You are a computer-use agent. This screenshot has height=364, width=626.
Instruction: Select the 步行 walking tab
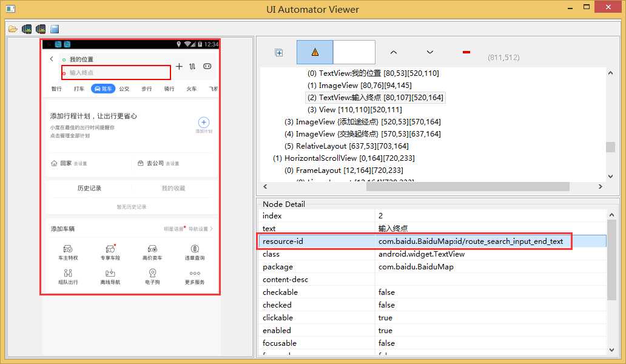(x=147, y=89)
